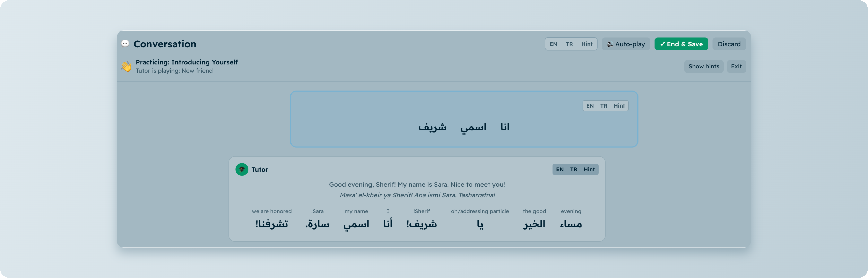Disable Hint on the Tutor message
Viewport: 868px width, 278px height.
coord(589,169)
